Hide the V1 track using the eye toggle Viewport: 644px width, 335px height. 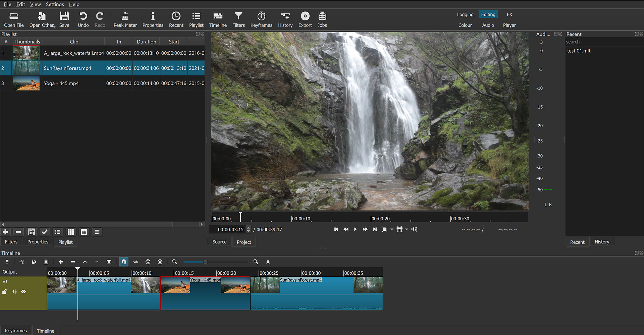23,291
